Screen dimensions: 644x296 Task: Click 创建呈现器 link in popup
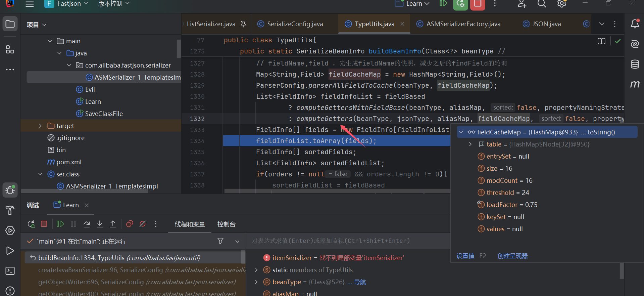point(513,256)
